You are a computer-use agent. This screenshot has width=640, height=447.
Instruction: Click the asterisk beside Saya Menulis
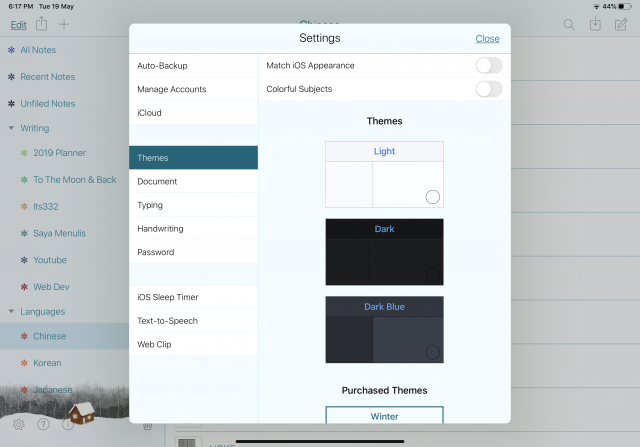pyautogui.click(x=24, y=233)
